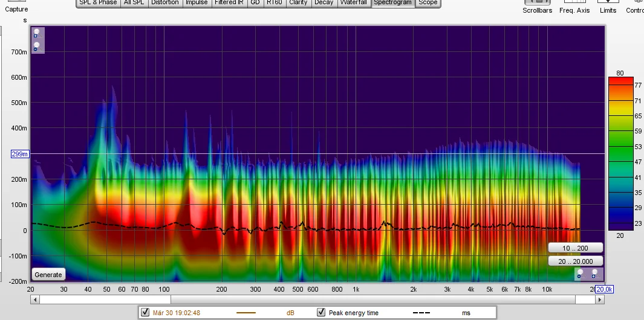The width and height of the screenshot is (644, 320).
Task: Open the Distortion tab
Action: click(x=164, y=3)
